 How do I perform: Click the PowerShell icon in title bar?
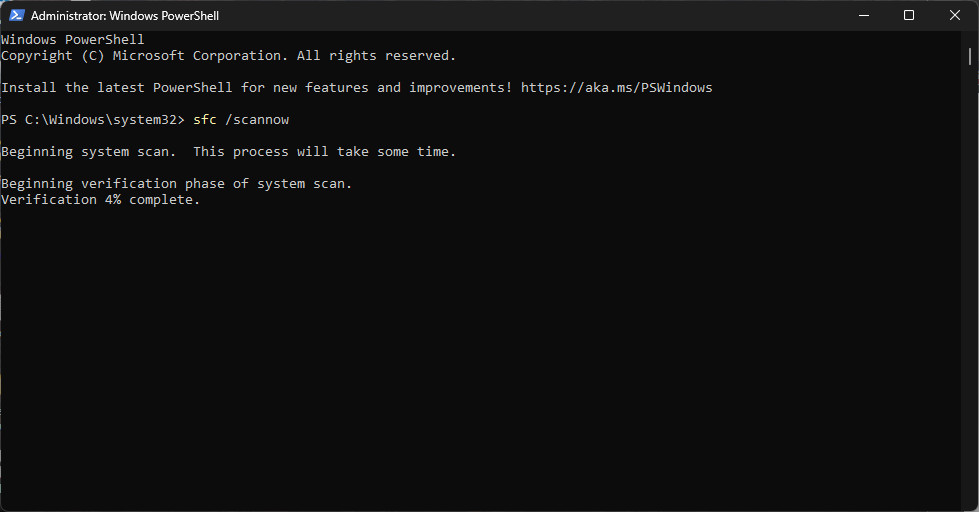point(16,15)
